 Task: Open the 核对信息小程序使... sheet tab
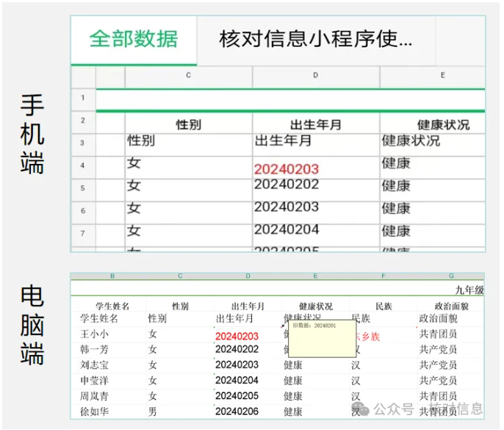(x=316, y=40)
